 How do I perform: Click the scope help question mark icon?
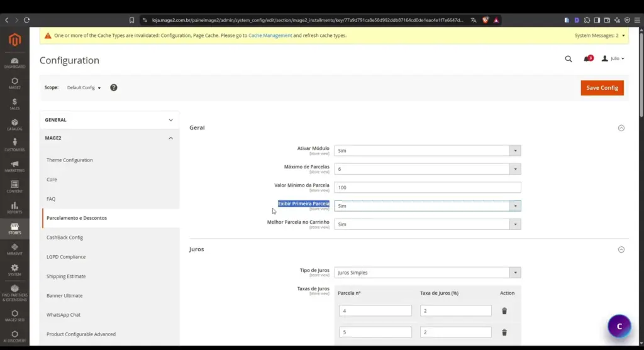tap(114, 87)
